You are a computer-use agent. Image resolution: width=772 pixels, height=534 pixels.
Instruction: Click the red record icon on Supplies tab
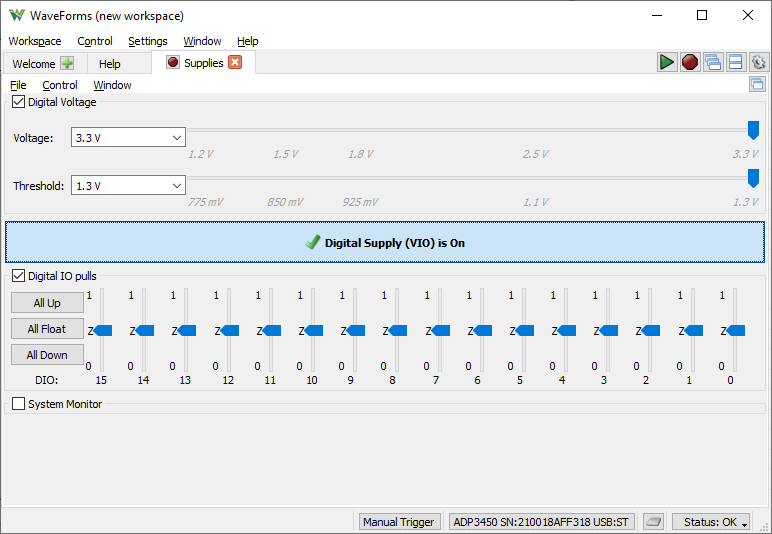click(173, 63)
